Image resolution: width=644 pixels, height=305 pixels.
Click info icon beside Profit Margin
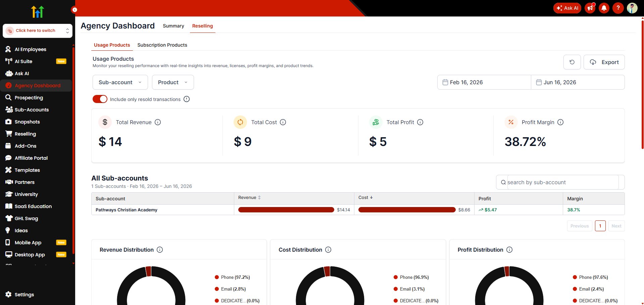pyautogui.click(x=560, y=122)
